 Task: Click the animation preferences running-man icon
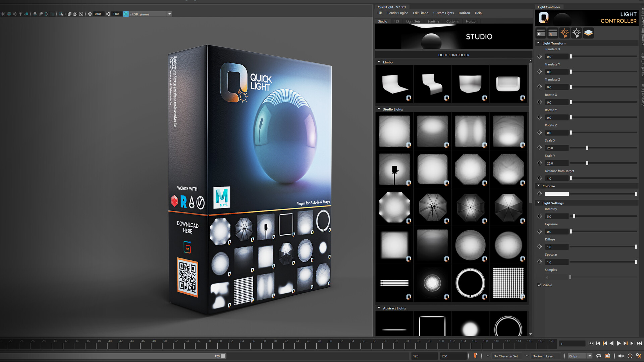coord(638,356)
